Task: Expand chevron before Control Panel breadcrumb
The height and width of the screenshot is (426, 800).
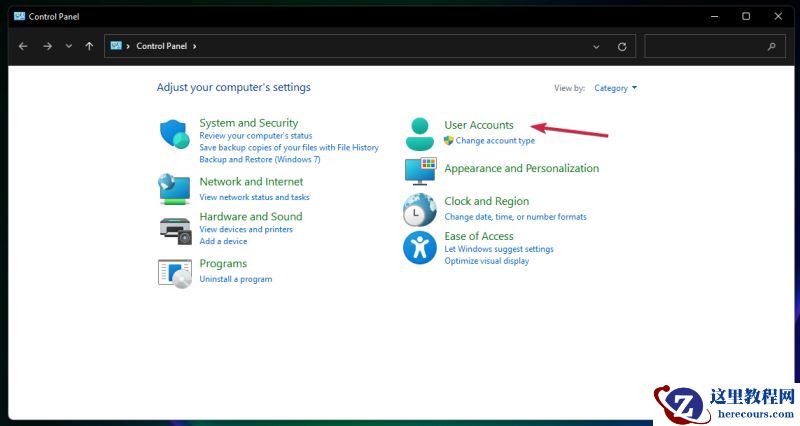Action: pos(128,46)
